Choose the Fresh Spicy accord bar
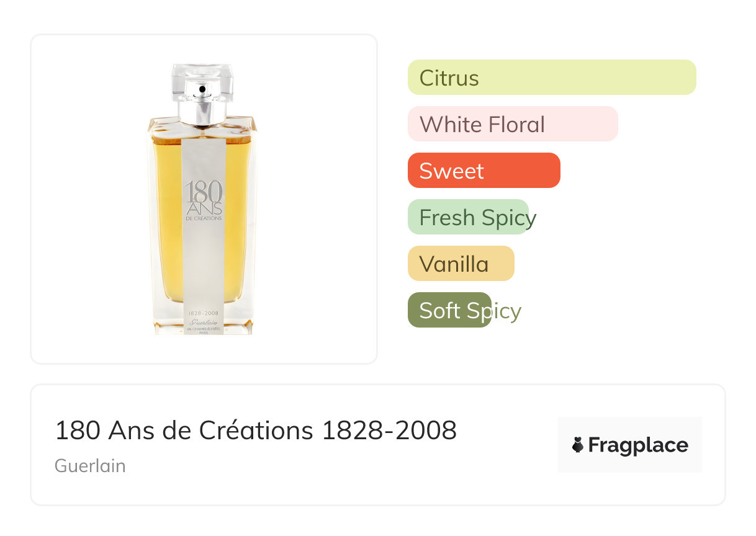 tap(468, 218)
